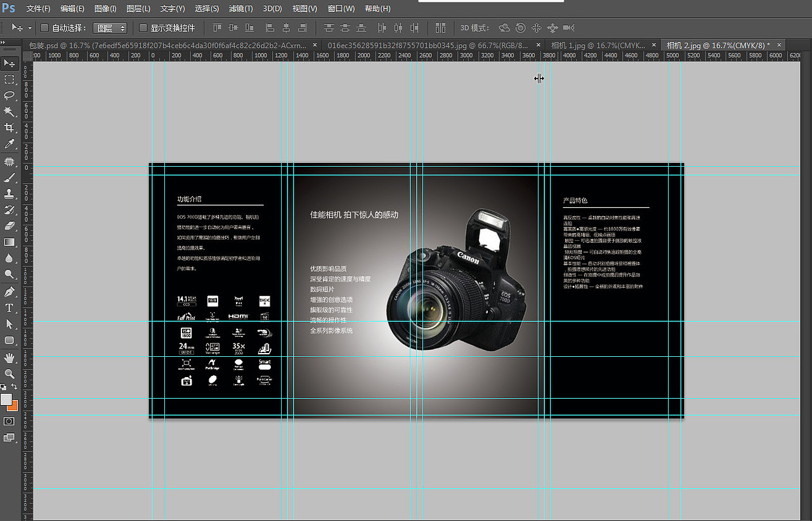Viewport: 812px width, 521px height.
Task: Align top edges of layers
Action: click(x=218, y=28)
